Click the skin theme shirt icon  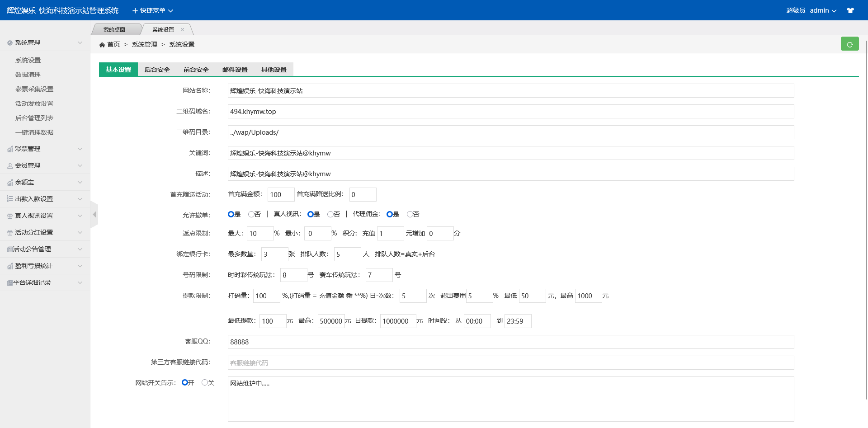click(x=850, y=10)
